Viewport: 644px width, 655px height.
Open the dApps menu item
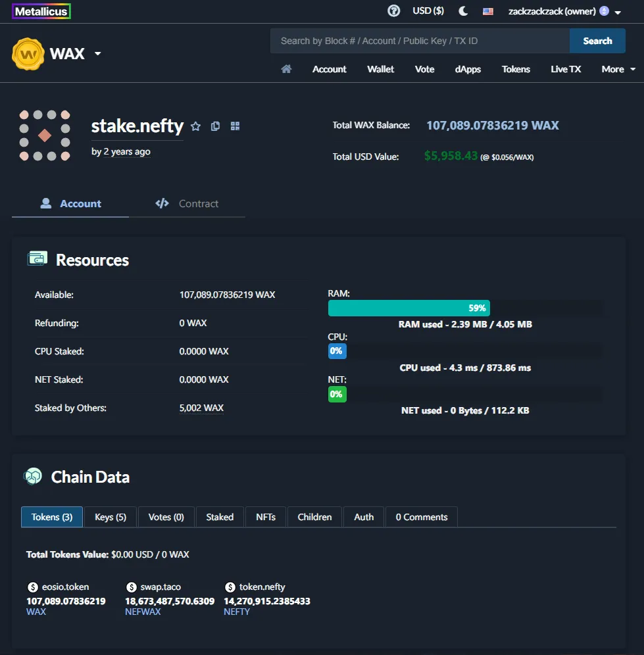[x=468, y=69]
